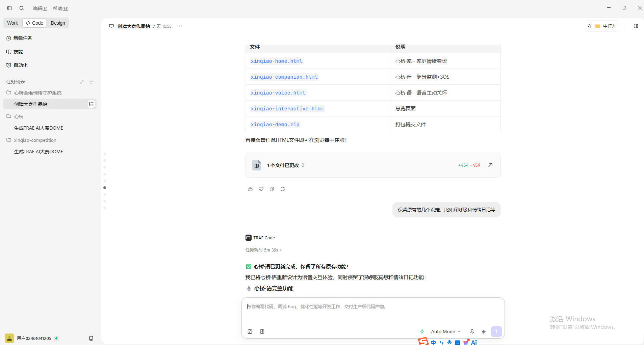The image size is (644, 345).
Task: Copy the response using the copy icon
Action: pyautogui.click(x=272, y=189)
